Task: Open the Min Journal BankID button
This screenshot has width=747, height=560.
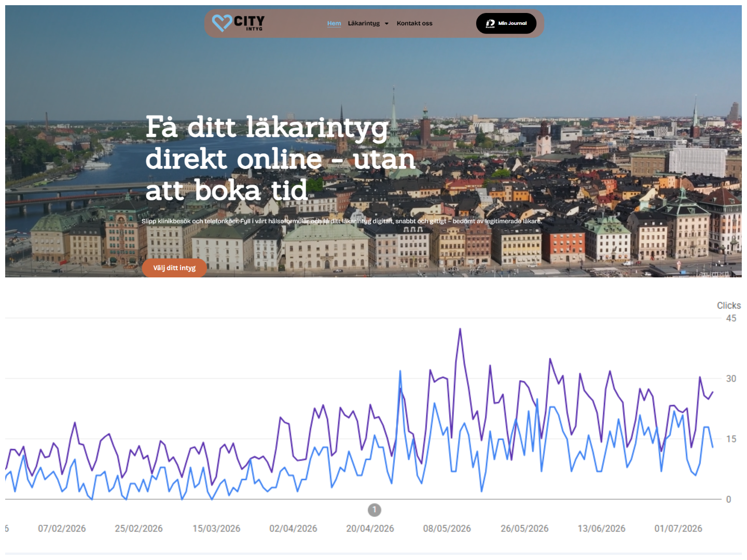Action: [x=506, y=23]
